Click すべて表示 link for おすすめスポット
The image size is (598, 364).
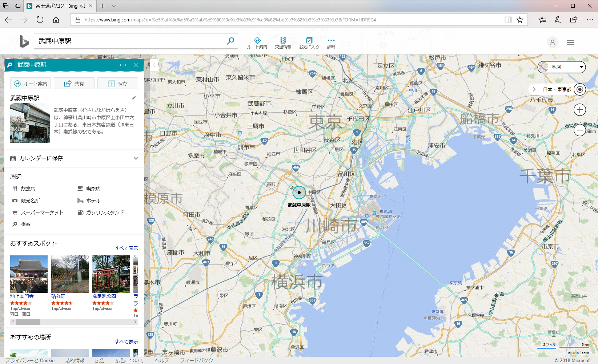tap(126, 248)
